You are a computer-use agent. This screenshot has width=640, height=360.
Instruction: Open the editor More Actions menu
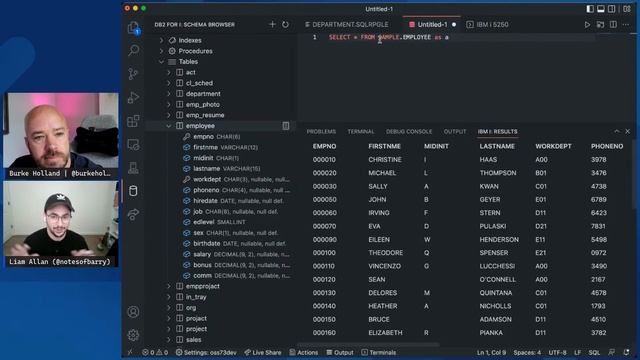[x=626, y=24]
